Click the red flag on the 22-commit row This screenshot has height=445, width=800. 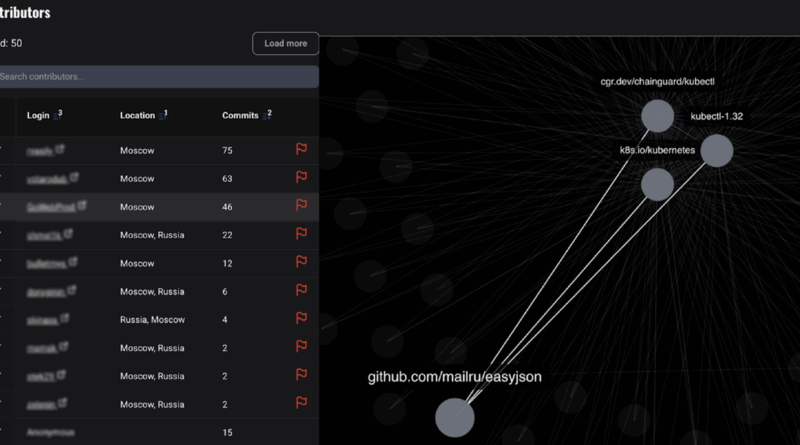(x=302, y=234)
